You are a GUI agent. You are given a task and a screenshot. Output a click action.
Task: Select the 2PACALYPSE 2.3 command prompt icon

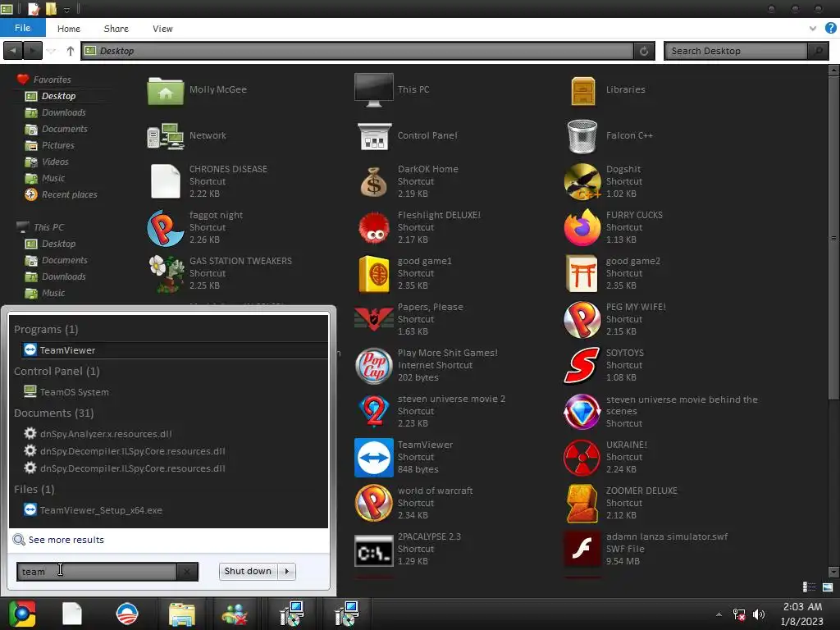(374, 550)
